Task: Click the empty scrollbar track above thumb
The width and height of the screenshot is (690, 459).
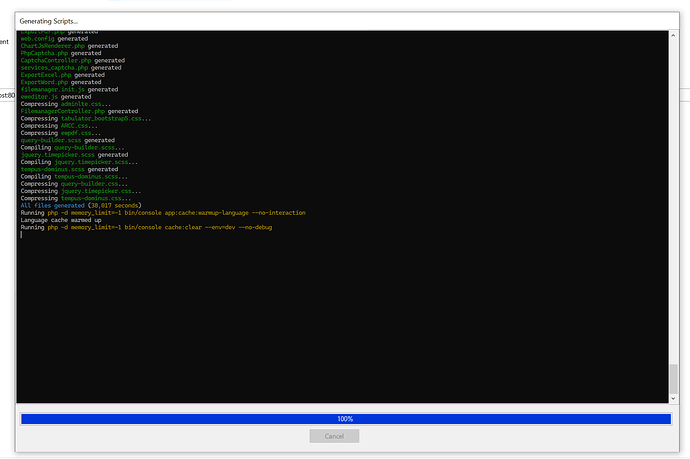Action: tap(675, 200)
